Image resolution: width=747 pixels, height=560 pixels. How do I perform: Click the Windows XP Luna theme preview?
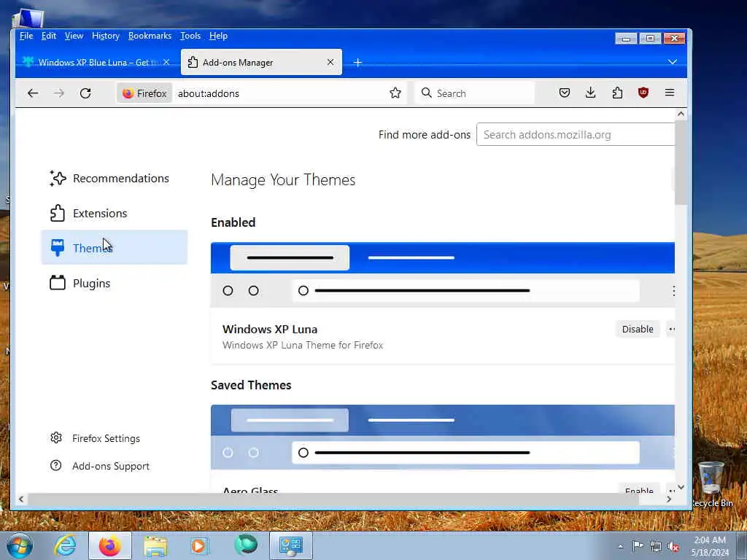click(x=443, y=275)
